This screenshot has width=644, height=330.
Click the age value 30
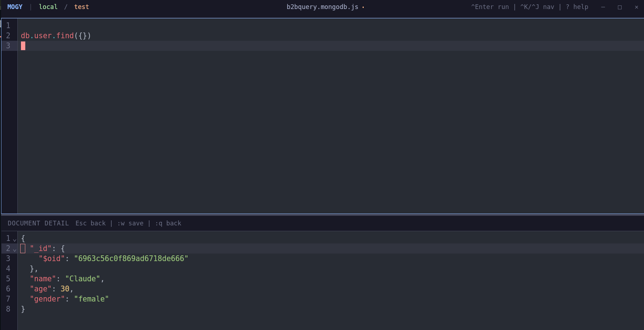pos(65,289)
